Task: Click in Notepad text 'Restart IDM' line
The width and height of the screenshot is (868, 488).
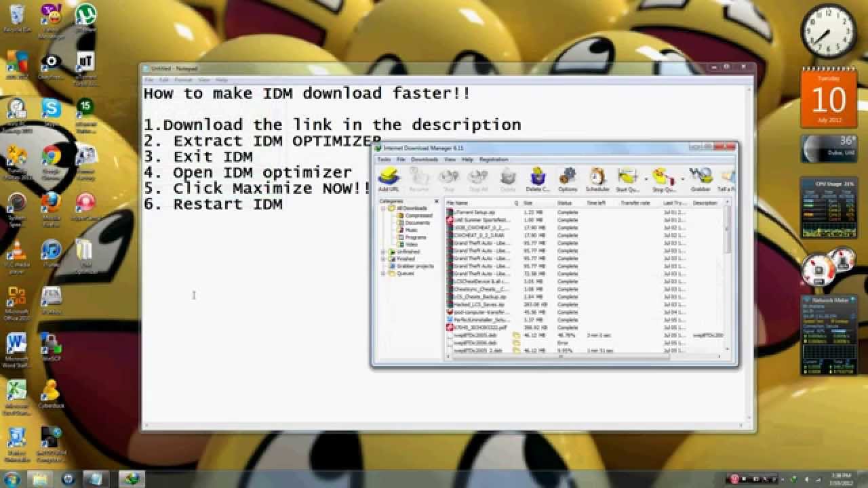Action: (x=228, y=204)
